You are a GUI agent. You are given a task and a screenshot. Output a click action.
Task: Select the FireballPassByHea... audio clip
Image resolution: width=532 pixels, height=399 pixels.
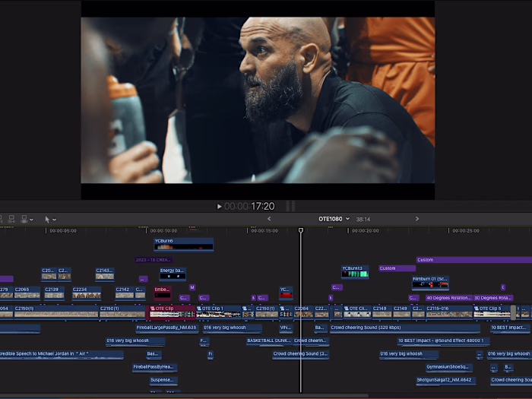(154, 367)
